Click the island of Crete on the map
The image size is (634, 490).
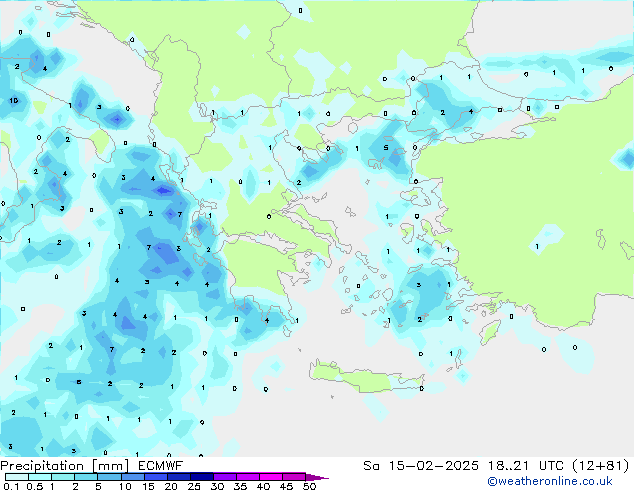coord(366,377)
